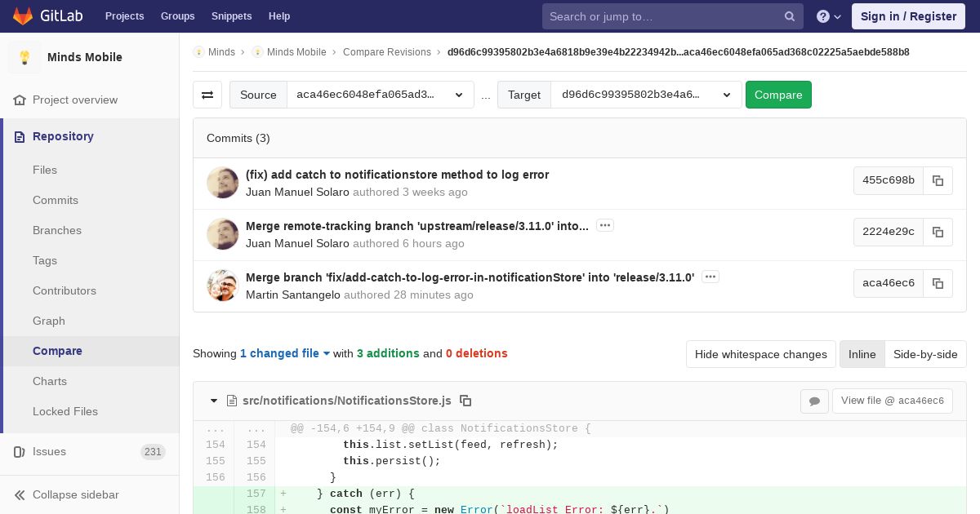This screenshot has width=980, height=514.
Task: Expand the fix/add-catch merge commit description
Action: point(710,277)
